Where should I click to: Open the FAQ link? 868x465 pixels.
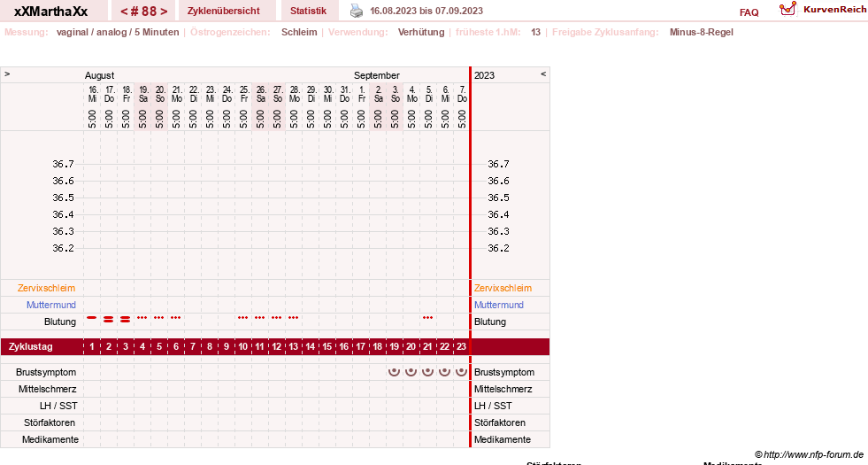[749, 12]
